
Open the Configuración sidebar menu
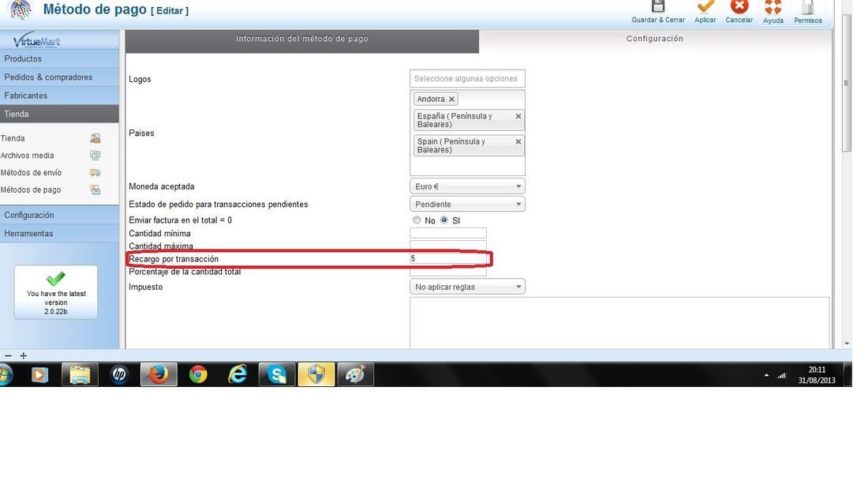59,215
